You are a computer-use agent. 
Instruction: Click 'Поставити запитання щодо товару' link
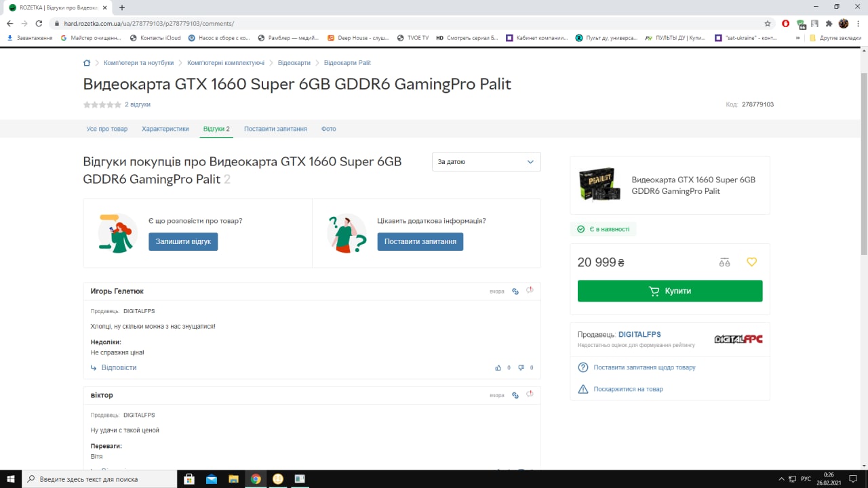coord(644,367)
